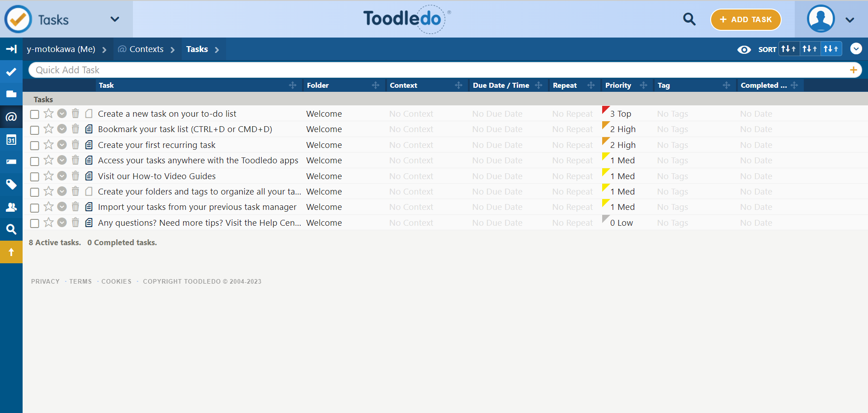Open the search magnifier in the header

[689, 19]
